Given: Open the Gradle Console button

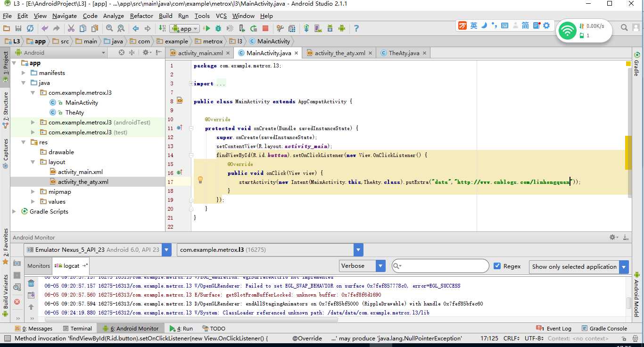Looking at the screenshot, I should 604,329.
